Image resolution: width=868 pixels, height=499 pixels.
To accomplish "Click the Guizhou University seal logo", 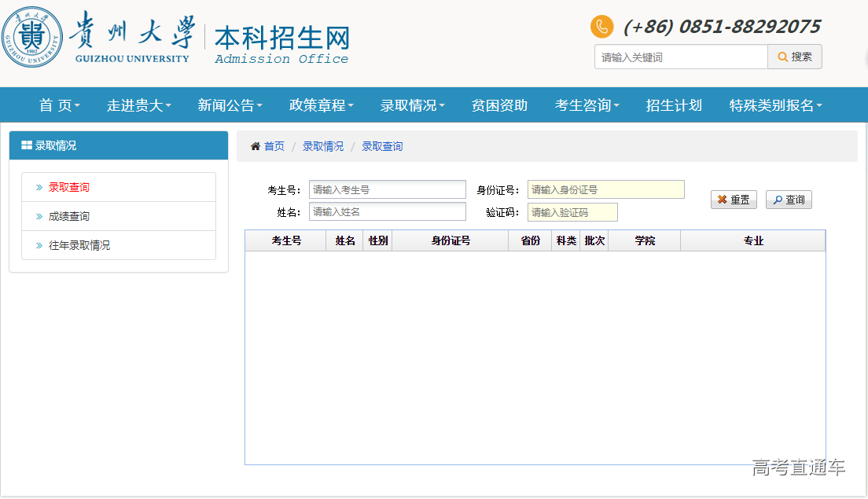I will (32, 36).
